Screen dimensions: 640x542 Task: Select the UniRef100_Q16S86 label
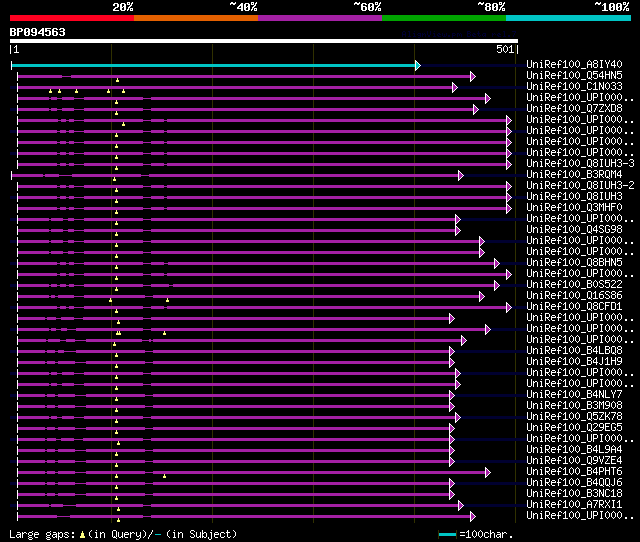click(x=574, y=295)
